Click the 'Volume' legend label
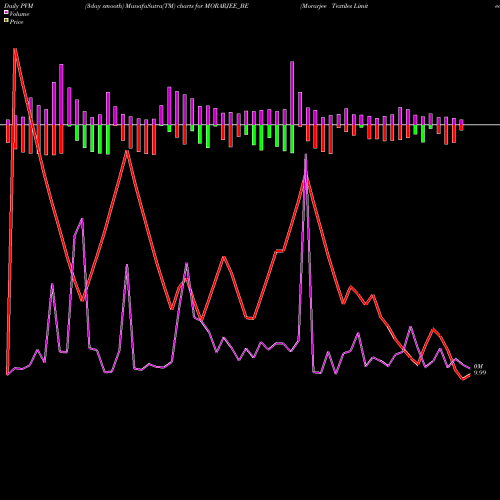The image size is (500, 500). [19, 14]
